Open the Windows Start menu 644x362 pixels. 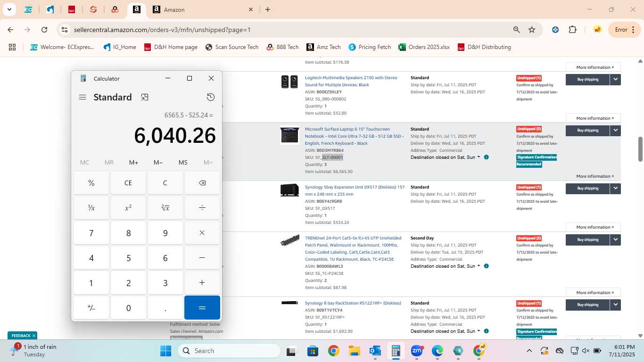[x=165, y=351]
